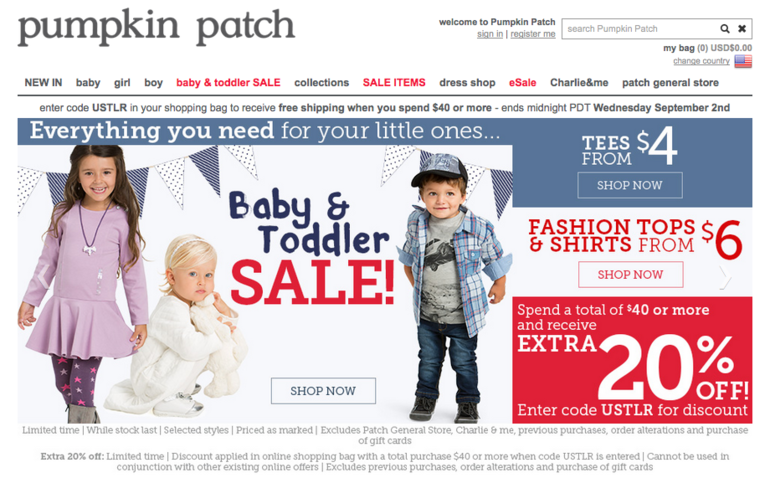Click SHOP NOW under Fashion Tops
The width and height of the screenshot is (770, 483).
(631, 274)
